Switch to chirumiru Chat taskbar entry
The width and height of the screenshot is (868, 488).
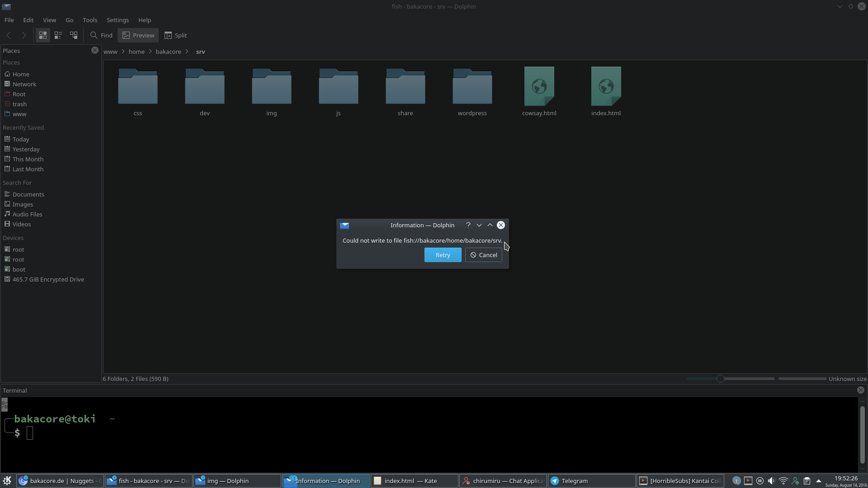pos(503,481)
